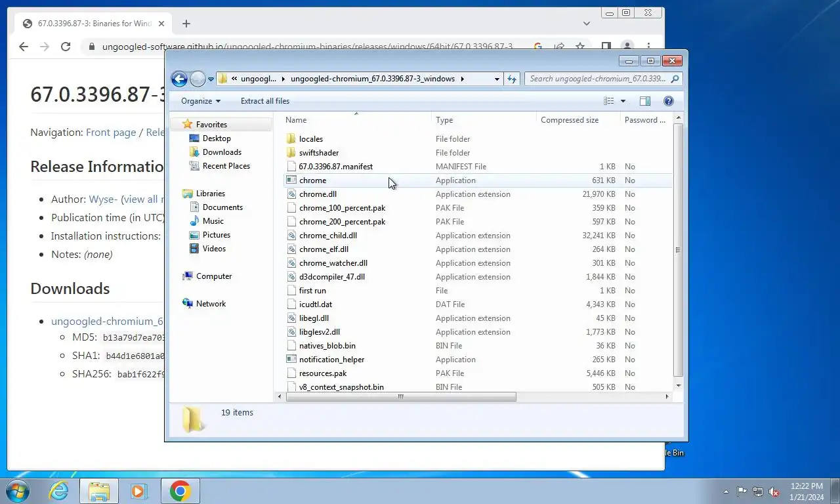The image size is (840, 504).
Task: Select natives_blob.bin file
Action: click(x=327, y=346)
